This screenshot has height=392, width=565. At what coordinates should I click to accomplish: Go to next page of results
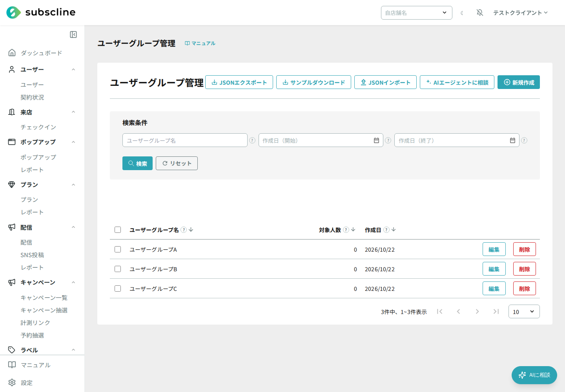tap(477, 312)
